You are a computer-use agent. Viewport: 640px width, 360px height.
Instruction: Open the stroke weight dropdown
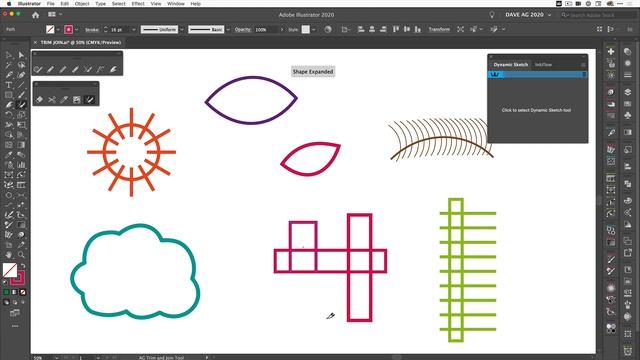pyautogui.click(x=133, y=30)
